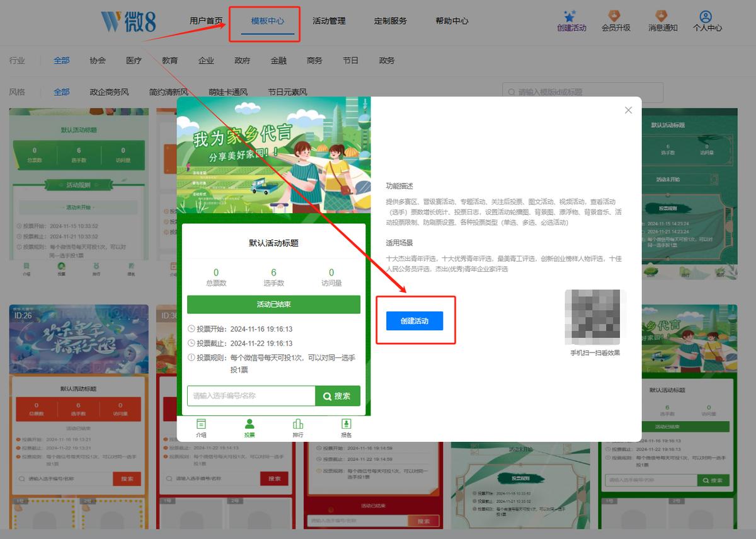Image resolution: width=756 pixels, height=539 pixels.
Task: Close the template preview dialog with X
Action: pos(628,110)
